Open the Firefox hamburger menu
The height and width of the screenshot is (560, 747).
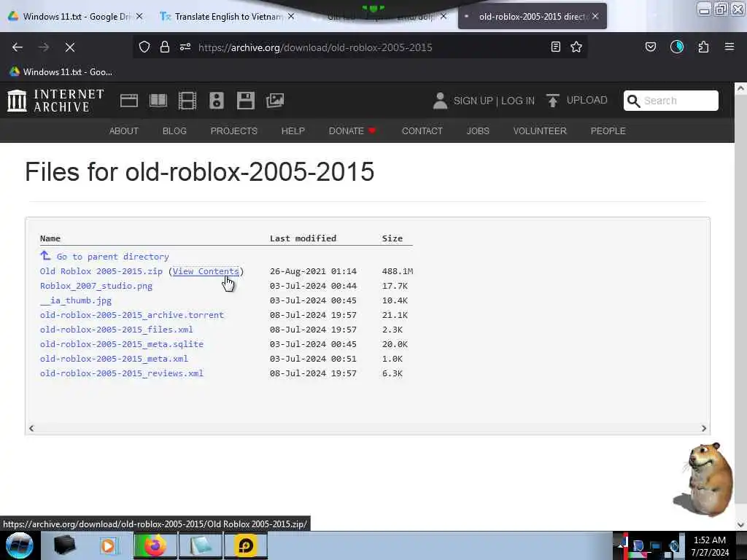pos(729,47)
